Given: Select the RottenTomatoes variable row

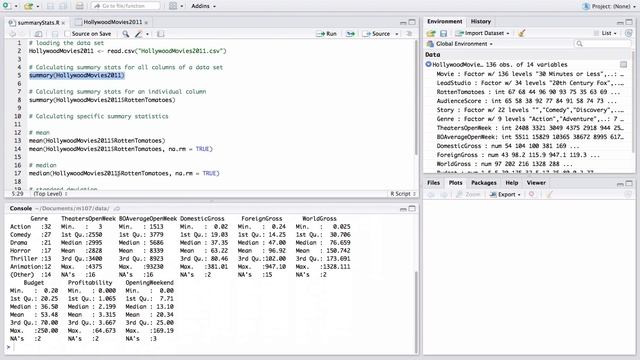Looking at the screenshot, I should [528, 92].
